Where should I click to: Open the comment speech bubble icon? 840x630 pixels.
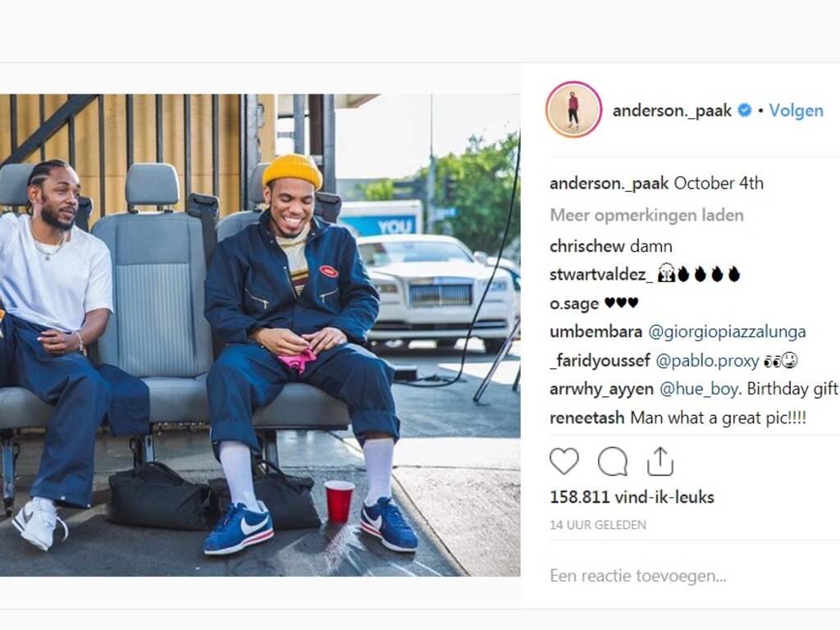pyautogui.click(x=612, y=461)
